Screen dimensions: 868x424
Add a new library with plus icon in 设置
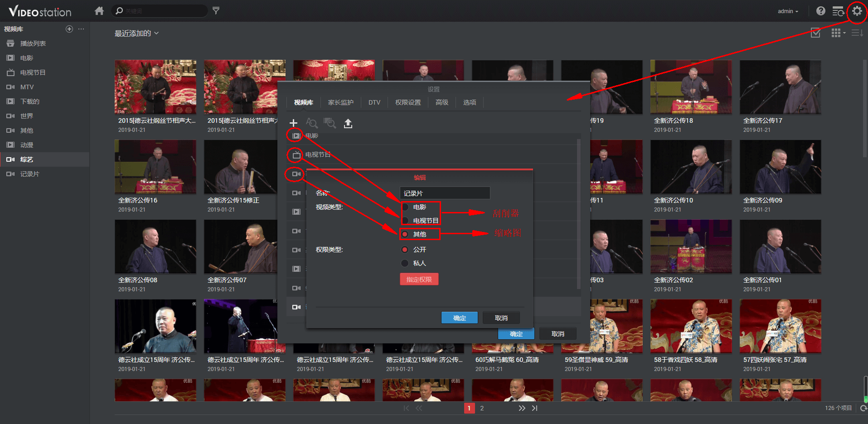pos(293,123)
